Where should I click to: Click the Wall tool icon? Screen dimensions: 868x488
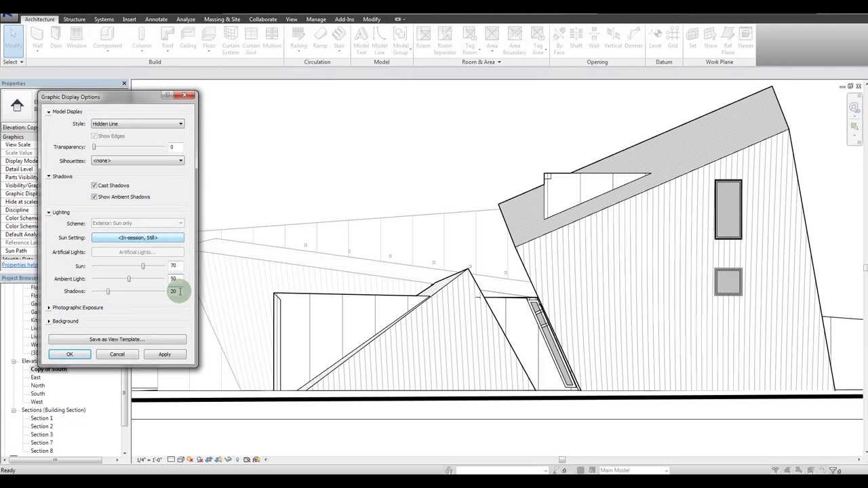point(37,38)
